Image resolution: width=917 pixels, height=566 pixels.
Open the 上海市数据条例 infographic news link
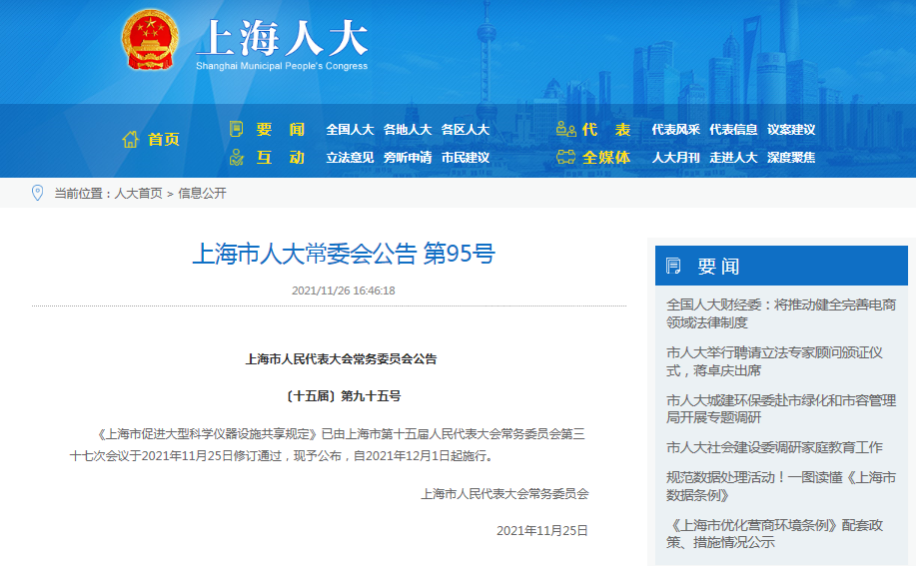point(780,486)
